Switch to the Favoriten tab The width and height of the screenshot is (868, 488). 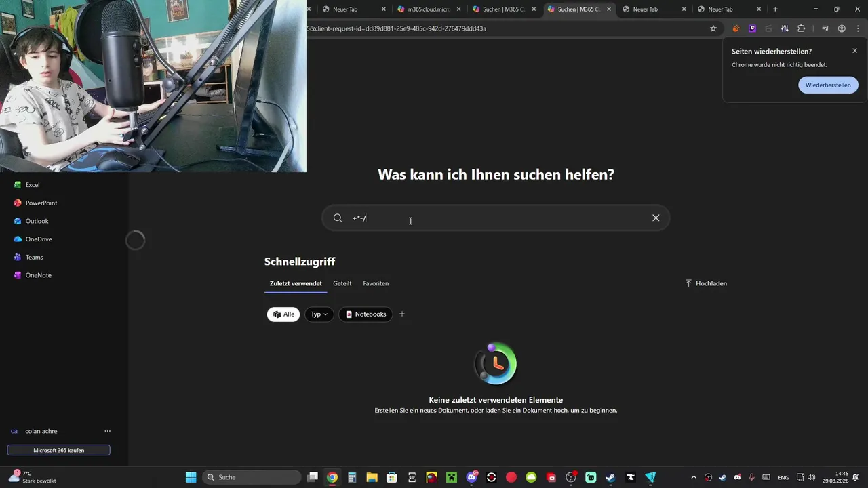[376, 283]
